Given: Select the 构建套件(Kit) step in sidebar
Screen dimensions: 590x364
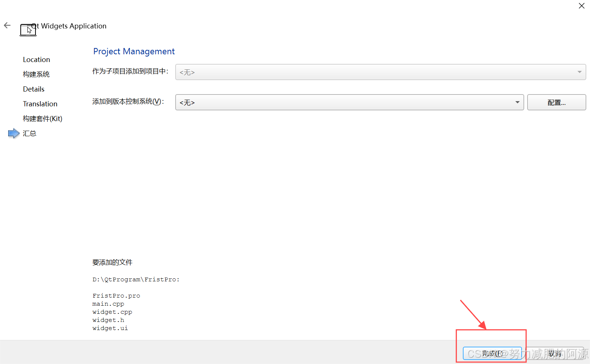Looking at the screenshot, I should 43,119.
